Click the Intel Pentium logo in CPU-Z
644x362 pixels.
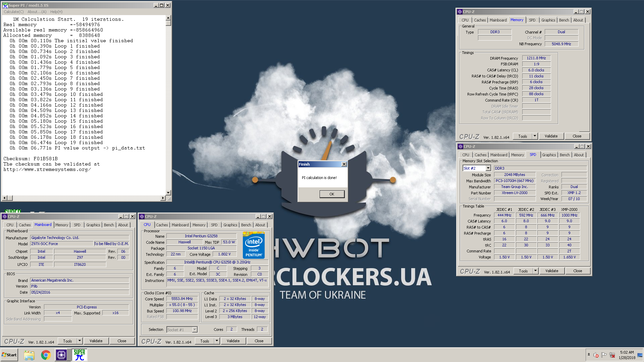click(x=254, y=245)
